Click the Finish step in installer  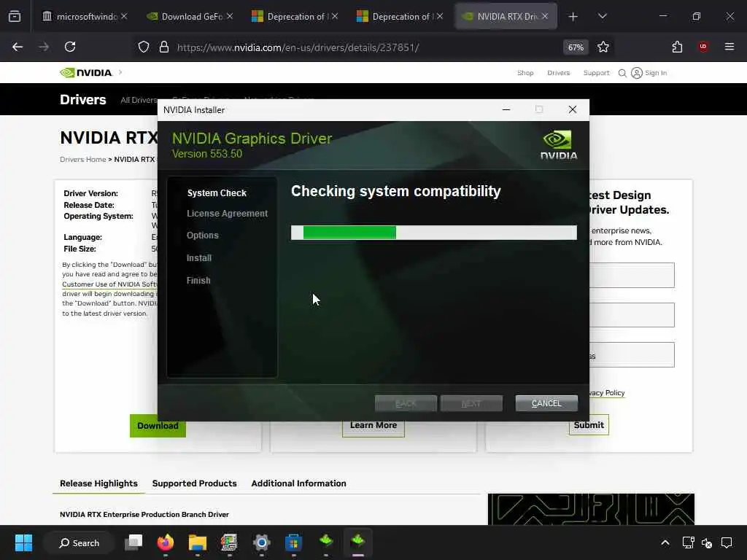198,281
